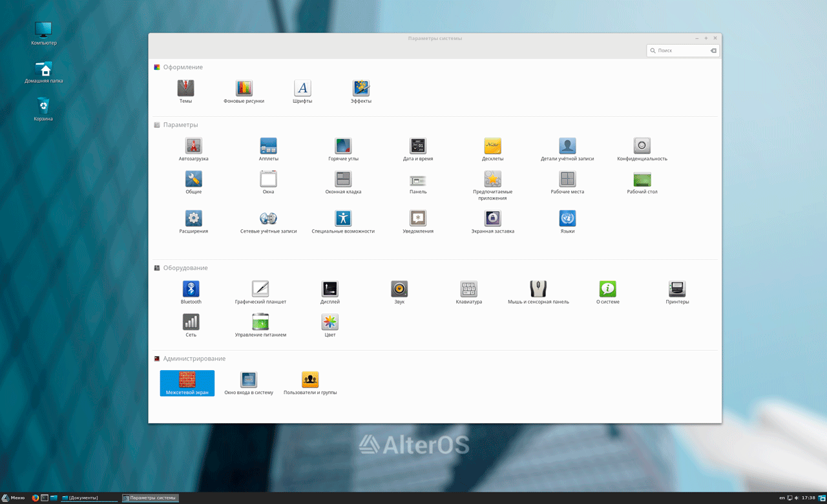Open Экранная заставка screensaver settings

492,222
